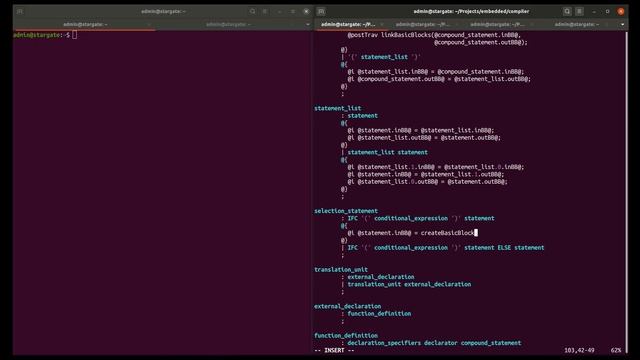Click '@postTrav linkBasicBlocks' at the top of the editor
This screenshot has height=360, width=640.
pyautogui.click(x=389, y=35)
